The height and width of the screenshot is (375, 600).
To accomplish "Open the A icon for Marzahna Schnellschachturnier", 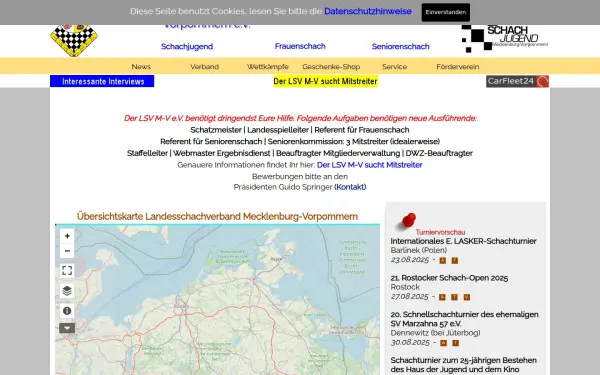I will pos(443,343).
